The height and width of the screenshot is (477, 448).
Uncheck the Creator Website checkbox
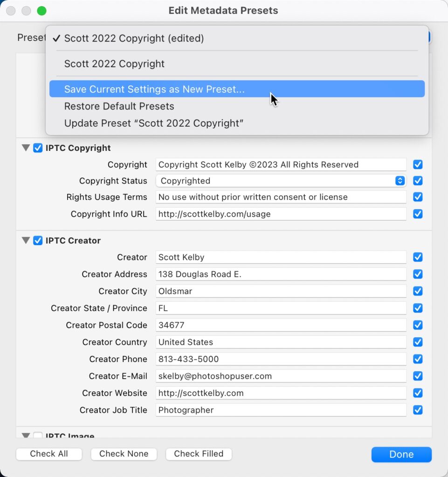(418, 393)
